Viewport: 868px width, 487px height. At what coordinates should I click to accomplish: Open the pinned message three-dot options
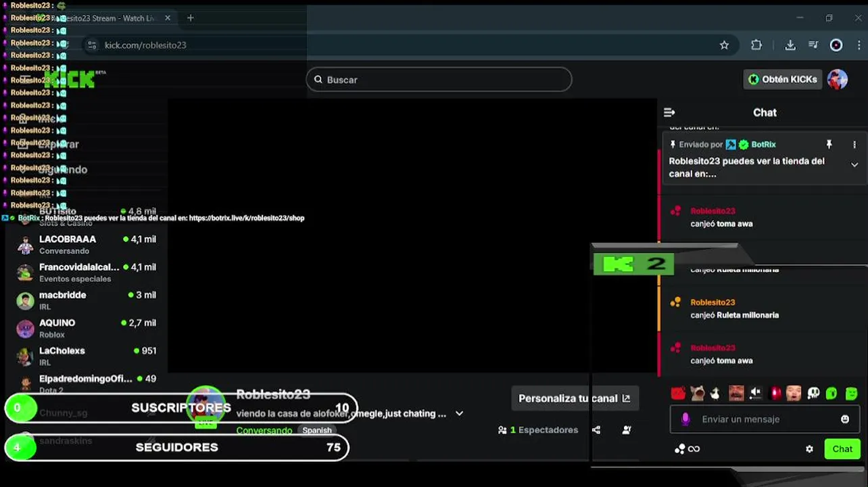coord(854,145)
